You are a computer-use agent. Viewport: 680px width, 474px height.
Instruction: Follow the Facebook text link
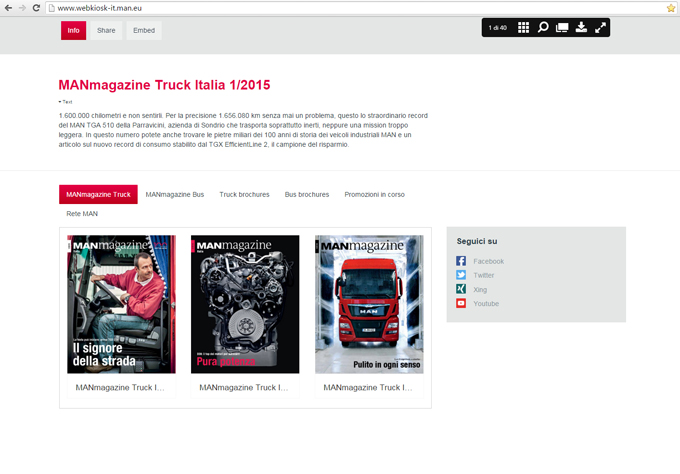(x=488, y=261)
